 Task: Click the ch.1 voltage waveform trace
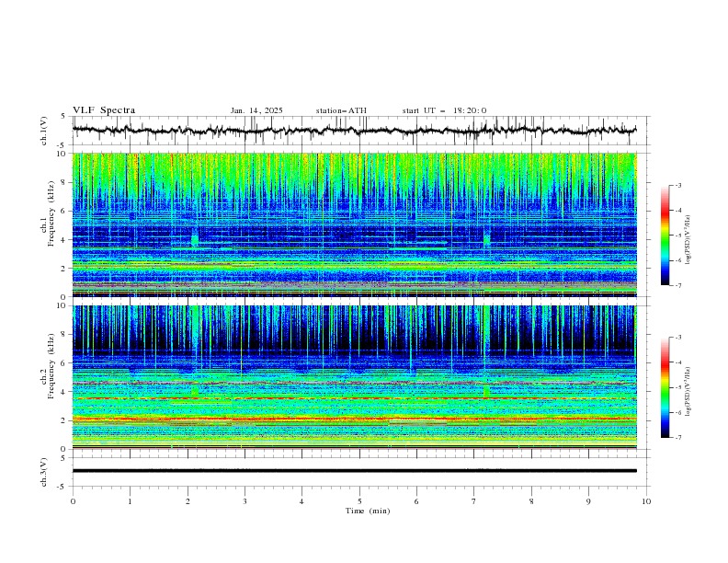[x=354, y=131]
